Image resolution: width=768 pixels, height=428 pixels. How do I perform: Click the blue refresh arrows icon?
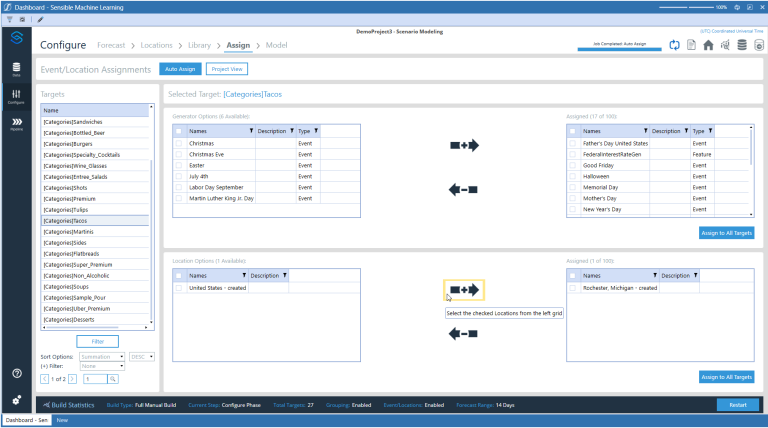[x=674, y=45]
